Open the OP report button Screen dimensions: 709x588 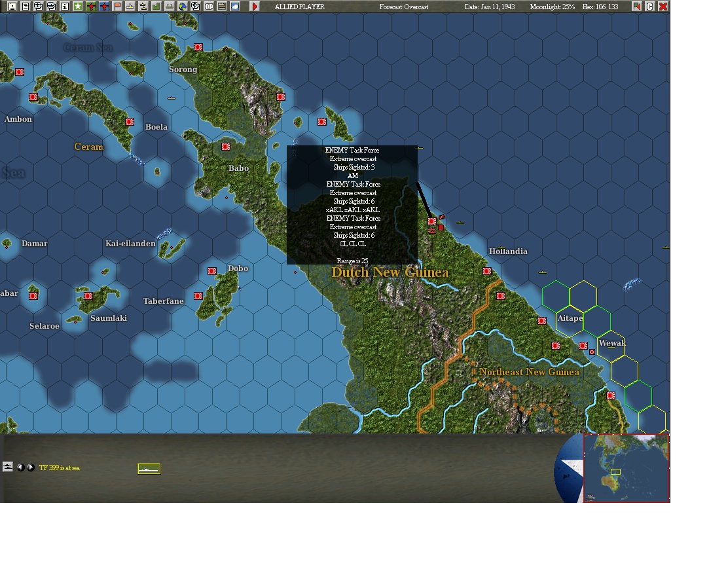[x=208, y=7]
